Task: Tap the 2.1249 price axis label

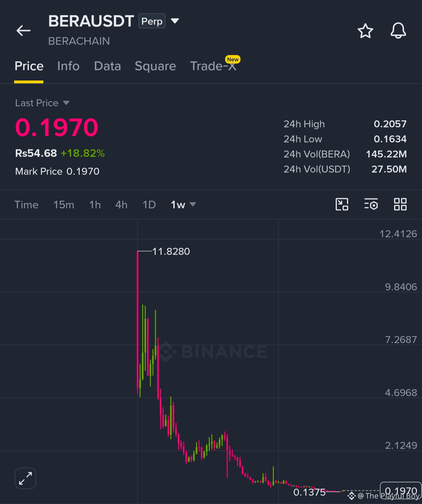Action: (x=401, y=446)
